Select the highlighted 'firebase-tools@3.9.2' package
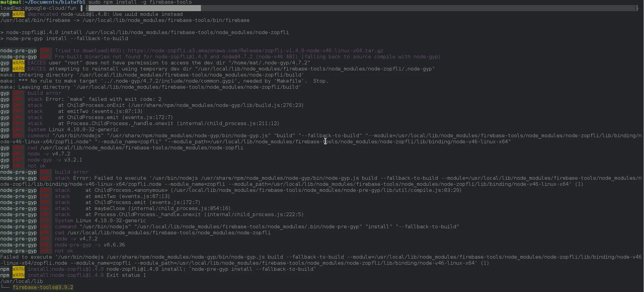Viewport: 644px width, 292px height. [43, 287]
